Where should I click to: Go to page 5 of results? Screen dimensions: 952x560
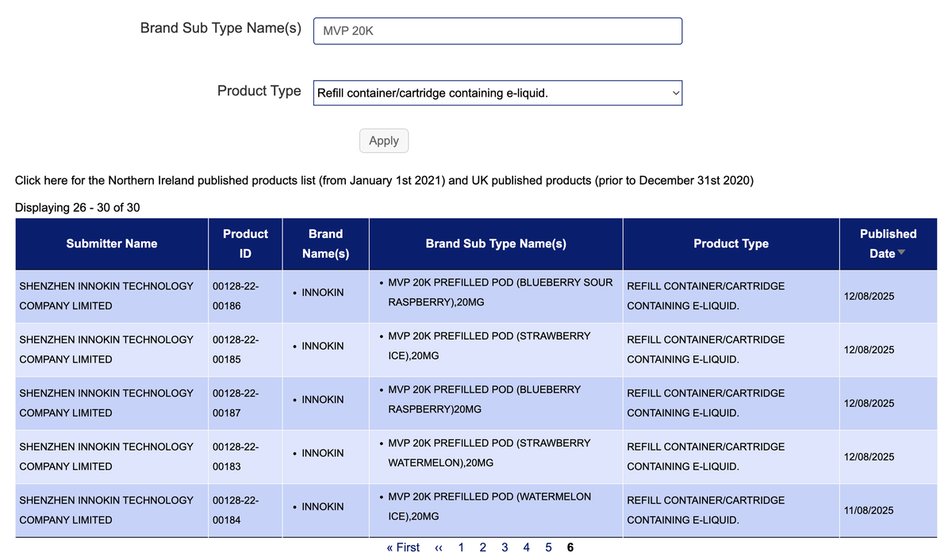(548, 547)
